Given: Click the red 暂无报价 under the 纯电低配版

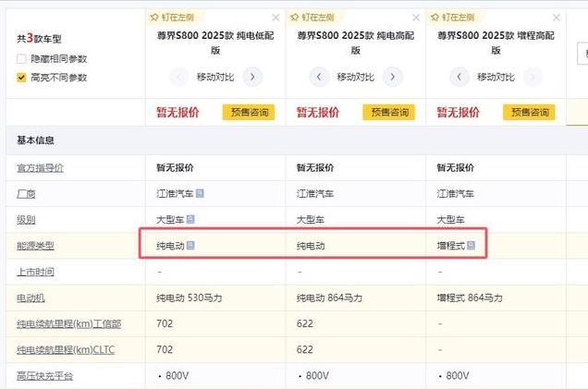Looking at the screenshot, I should point(178,112).
